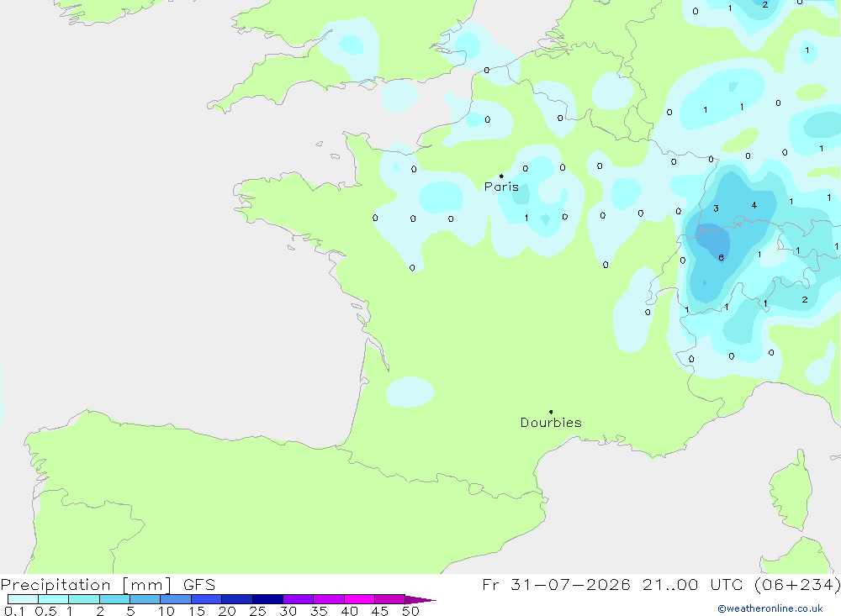841x616 pixels.
Task: Click the Paris city marker dot
Action: pyautogui.click(x=501, y=176)
